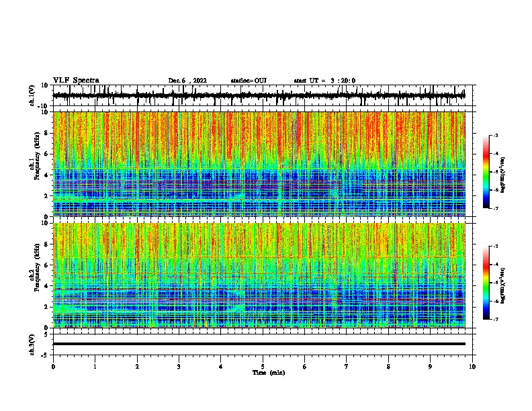Click the "8" kHz tick on ch.1 frequency axis

click(47, 133)
